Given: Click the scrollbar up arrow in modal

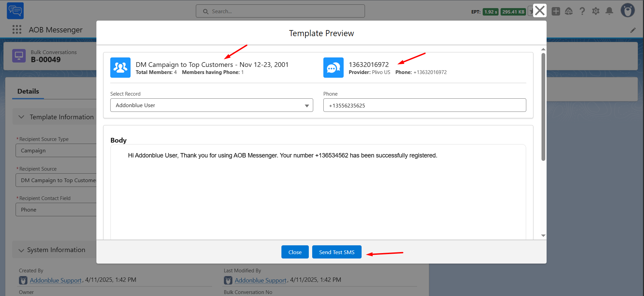Looking at the screenshot, I should 543,49.
